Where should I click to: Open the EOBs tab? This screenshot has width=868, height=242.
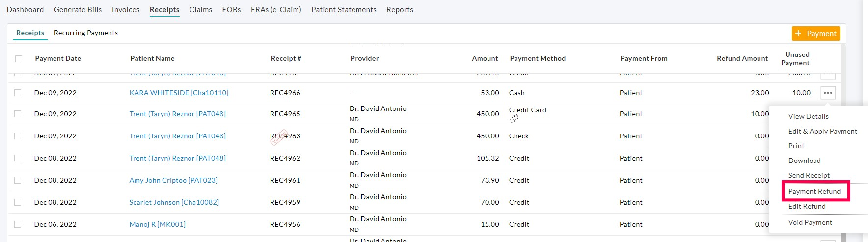[231, 10]
